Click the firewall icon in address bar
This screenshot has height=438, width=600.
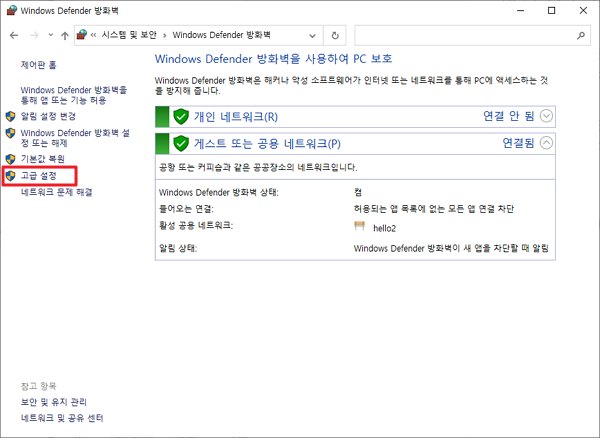pyautogui.click(x=82, y=35)
